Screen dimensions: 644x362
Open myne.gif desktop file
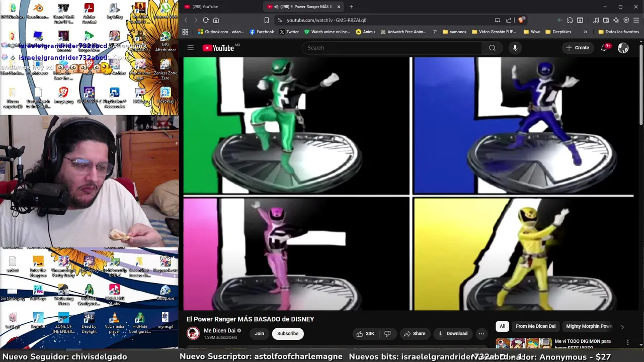[x=165, y=320]
